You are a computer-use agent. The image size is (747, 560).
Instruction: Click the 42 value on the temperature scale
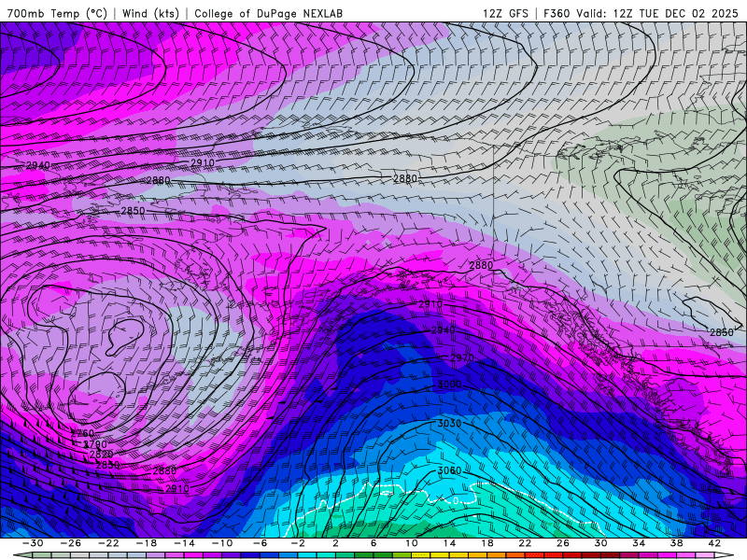coord(714,543)
